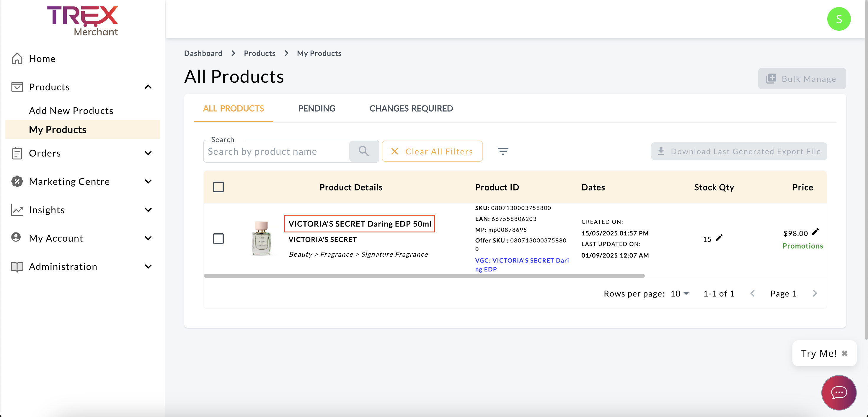868x417 pixels.
Task: Click the search magnifier icon button
Action: (363, 151)
